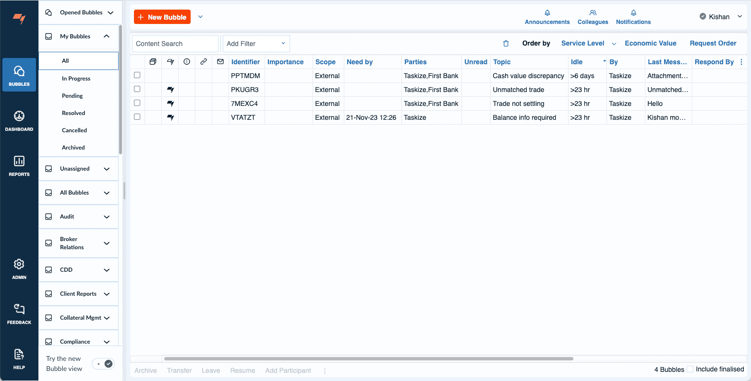The image size is (751, 381).
Task: Click the alert circle column header icon
Action: tap(187, 62)
